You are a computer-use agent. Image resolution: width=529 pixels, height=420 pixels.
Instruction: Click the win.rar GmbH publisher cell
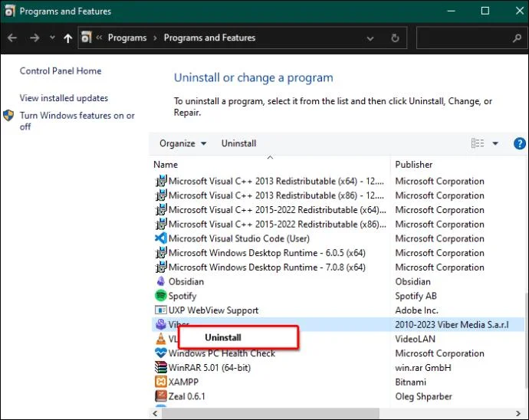[423, 368]
